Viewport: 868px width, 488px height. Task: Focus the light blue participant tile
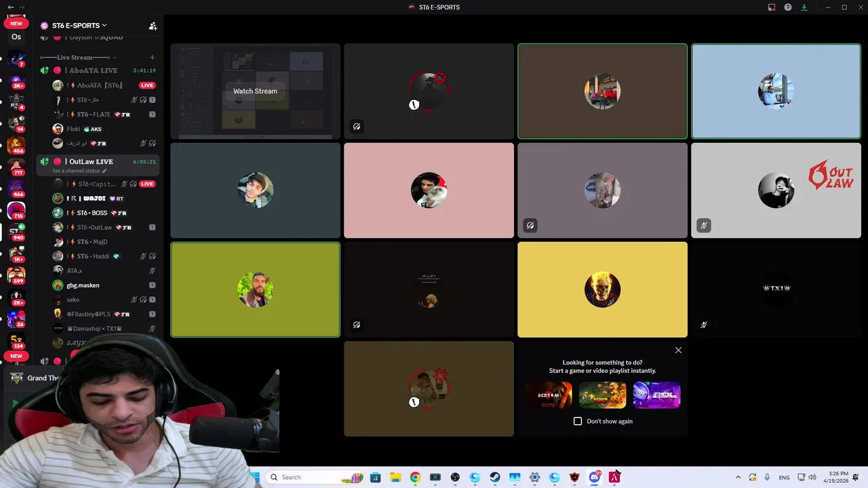[776, 91]
